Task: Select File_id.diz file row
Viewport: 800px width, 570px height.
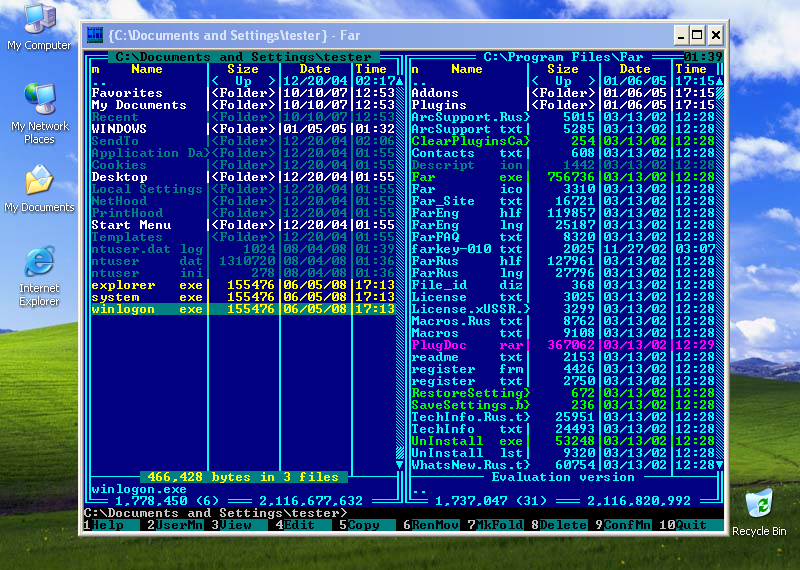Action: (563, 285)
